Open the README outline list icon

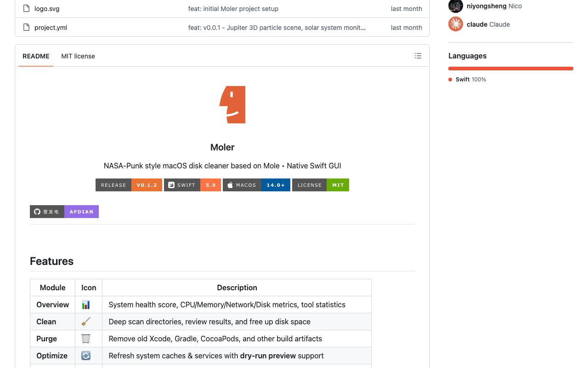[x=418, y=56]
